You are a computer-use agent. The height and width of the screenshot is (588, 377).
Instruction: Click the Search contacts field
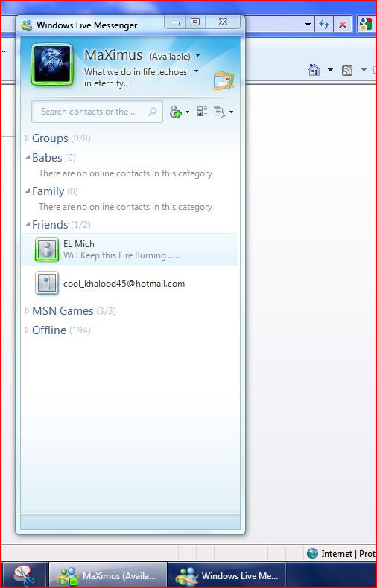[97, 112]
